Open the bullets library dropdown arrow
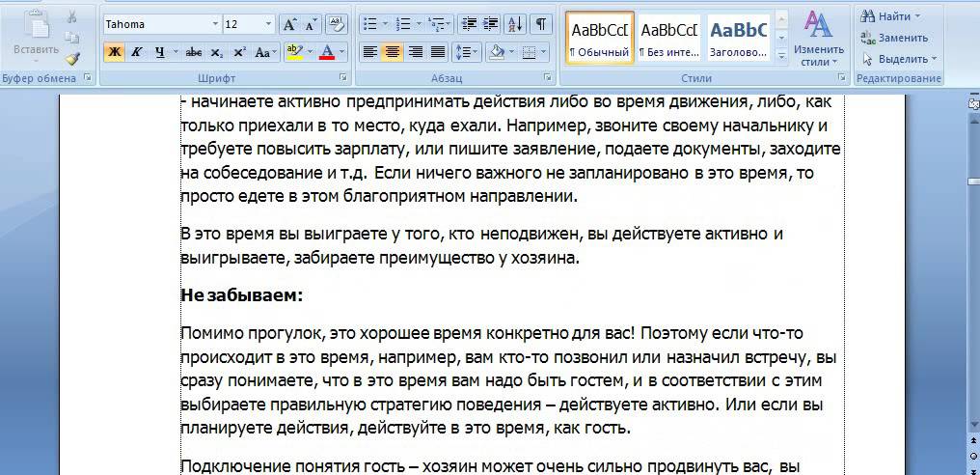This screenshot has width=980, height=475. click(386, 24)
